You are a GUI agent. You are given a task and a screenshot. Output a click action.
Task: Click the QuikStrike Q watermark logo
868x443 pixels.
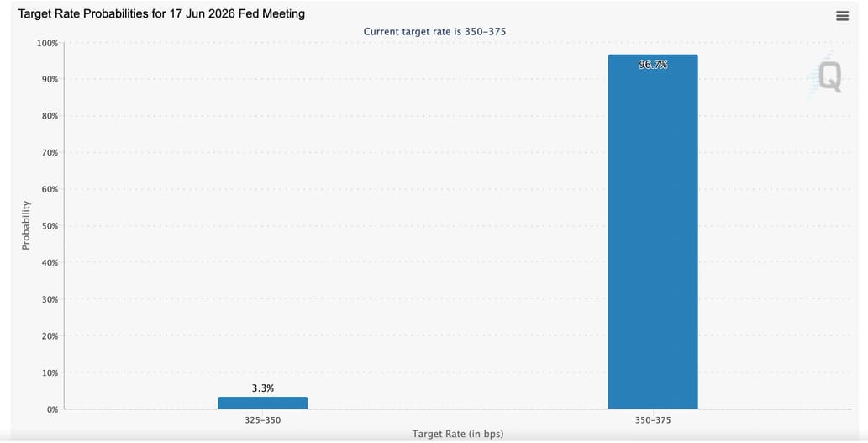pyautogui.click(x=829, y=76)
